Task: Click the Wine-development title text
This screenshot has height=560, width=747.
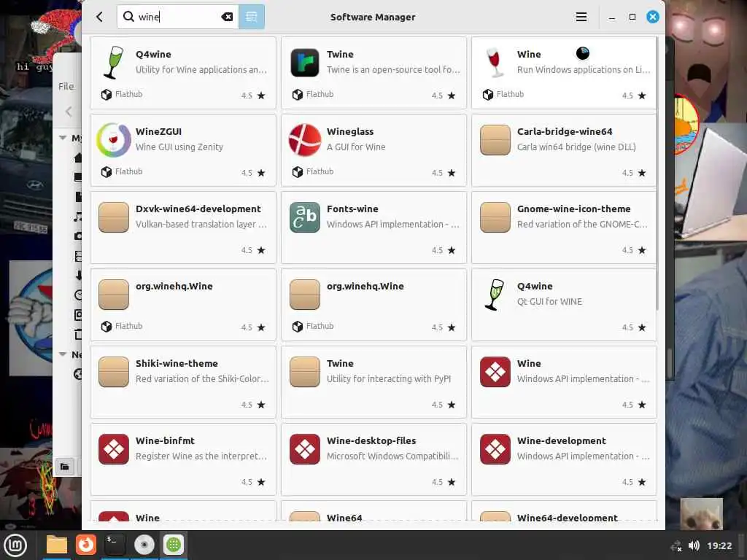Action: click(x=561, y=441)
